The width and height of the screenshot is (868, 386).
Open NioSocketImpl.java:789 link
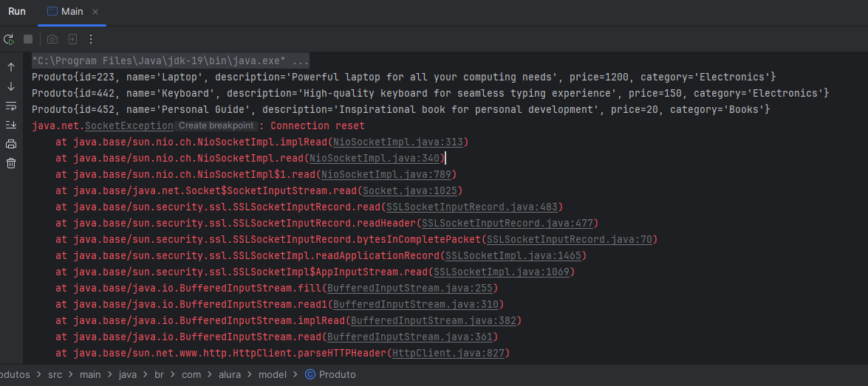[x=386, y=175]
